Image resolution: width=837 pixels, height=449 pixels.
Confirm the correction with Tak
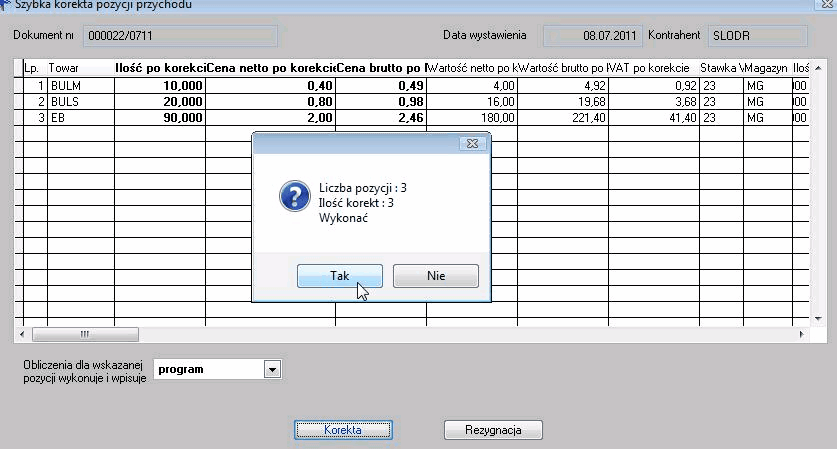tap(339, 276)
